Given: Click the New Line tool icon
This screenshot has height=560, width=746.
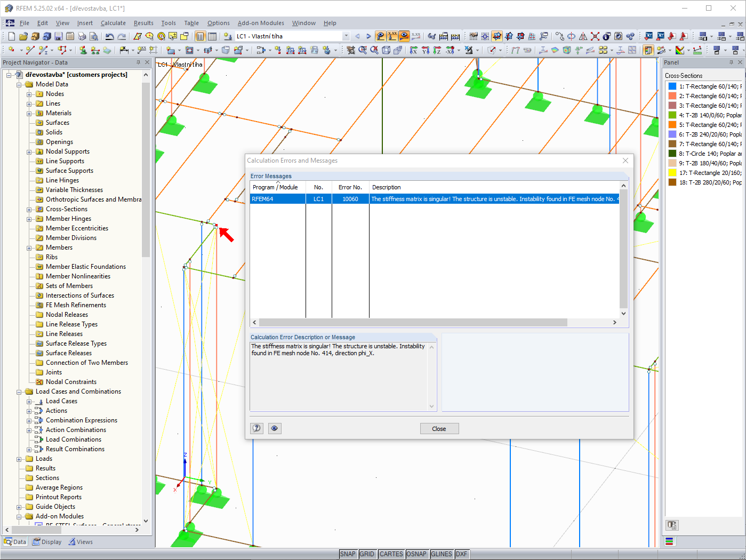Looking at the screenshot, I should [30, 50].
